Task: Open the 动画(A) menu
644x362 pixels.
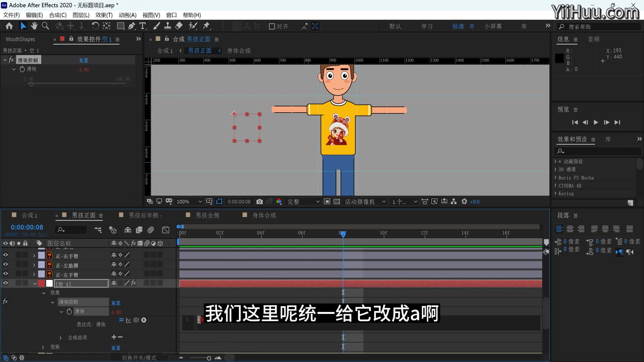Action: tap(127, 15)
